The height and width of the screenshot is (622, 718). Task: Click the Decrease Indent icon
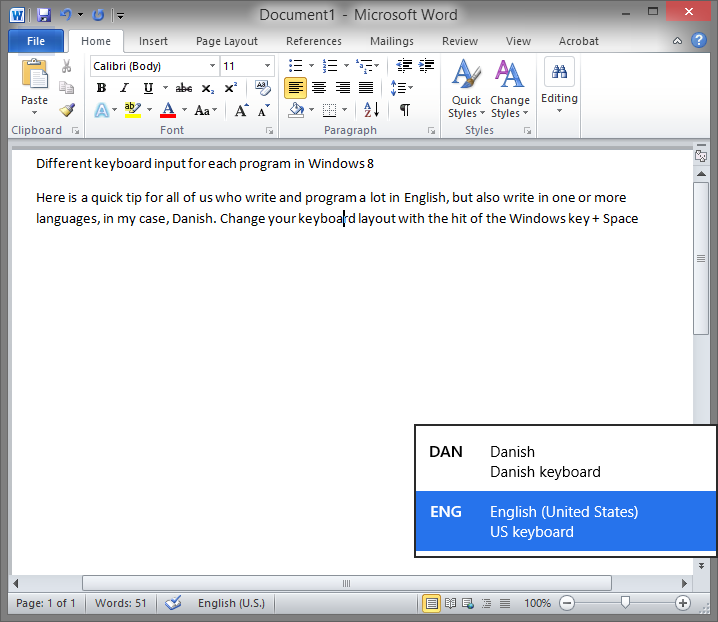click(x=404, y=66)
